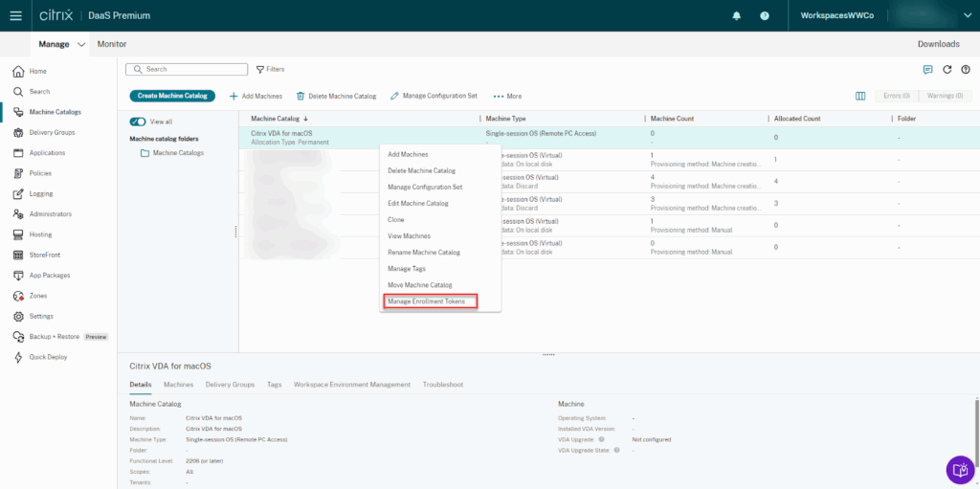Image resolution: width=980 pixels, height=489 pixels.
Task: Click the Machine Type column header
Action: pos(505,119)
